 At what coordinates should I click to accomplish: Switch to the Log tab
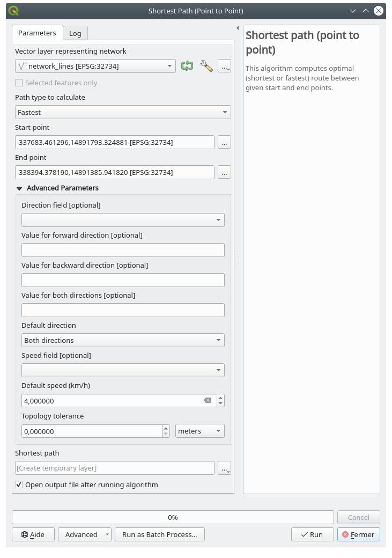pos(75,33)
